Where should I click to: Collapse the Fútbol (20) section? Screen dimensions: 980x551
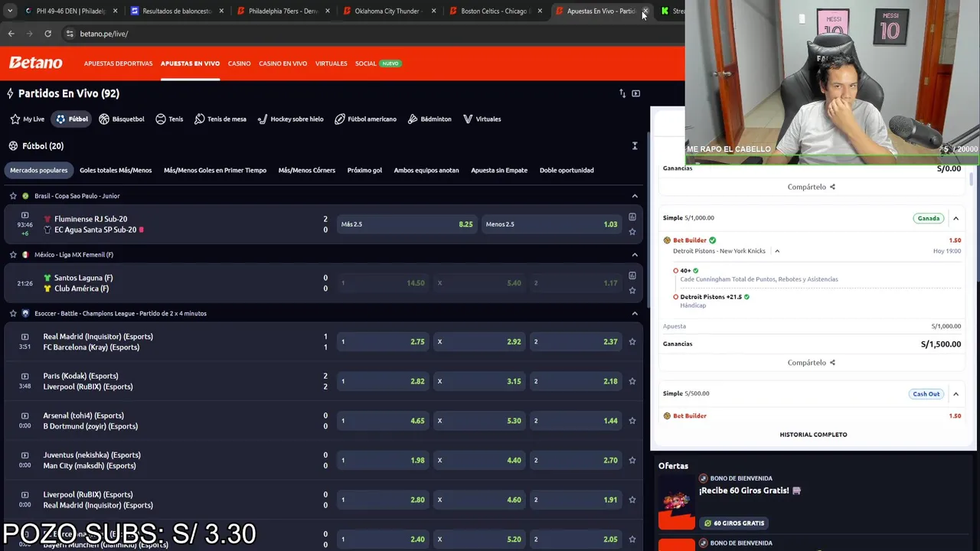point(635,145)
